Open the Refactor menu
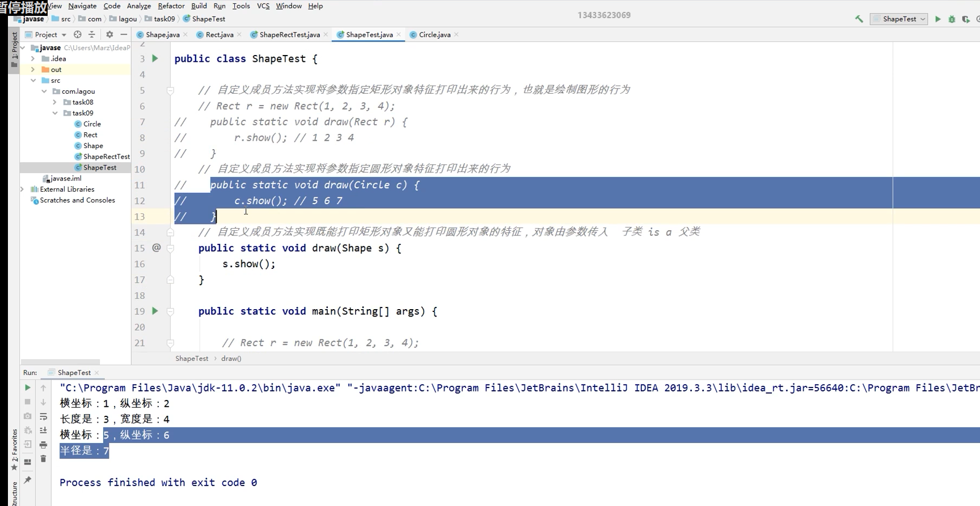Viewport: 980px width, 506px height. pos(171,6)
